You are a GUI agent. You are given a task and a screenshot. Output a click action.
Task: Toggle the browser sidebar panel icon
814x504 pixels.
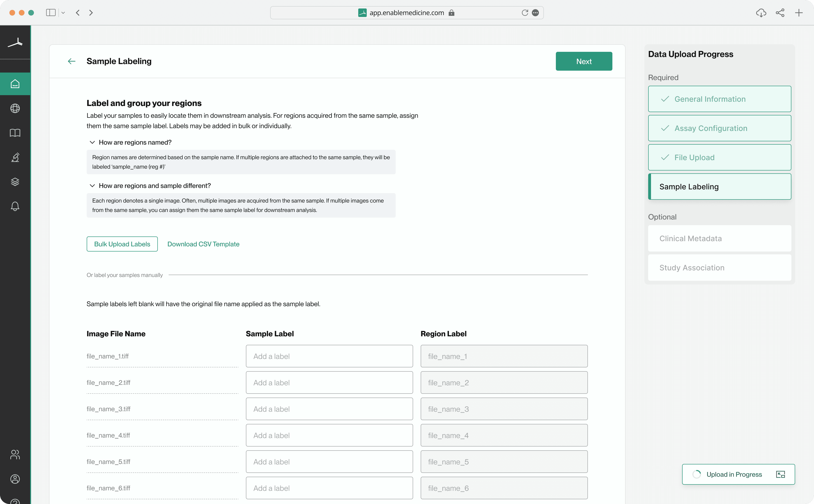coord(51,13)
